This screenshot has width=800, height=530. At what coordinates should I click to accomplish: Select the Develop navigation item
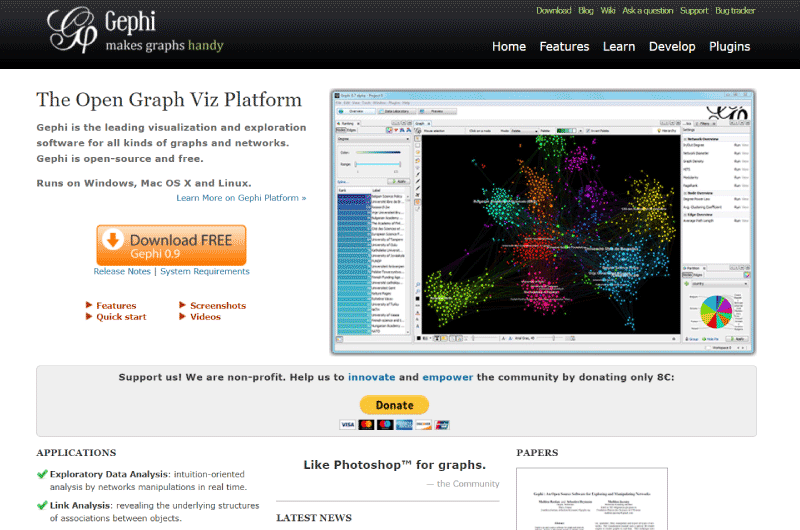coord(672,46)
